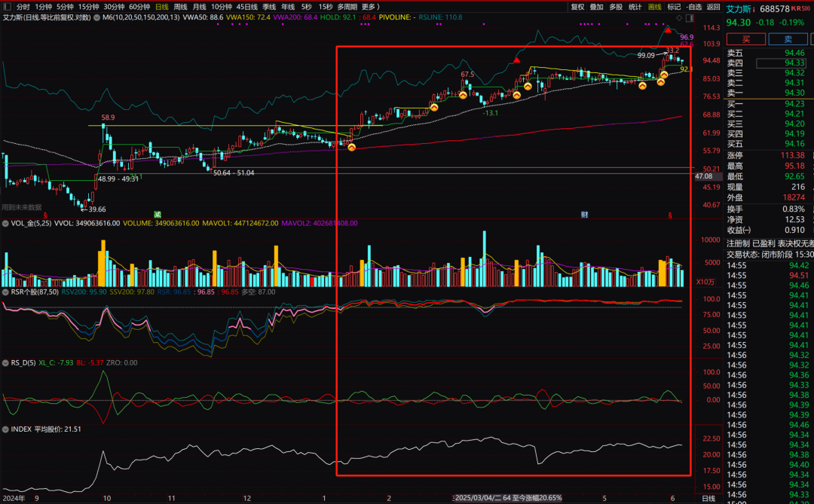The width and height of the screenshot is (814, 504).
Task: Select the 30分钟 period
Action: (114, 7)
